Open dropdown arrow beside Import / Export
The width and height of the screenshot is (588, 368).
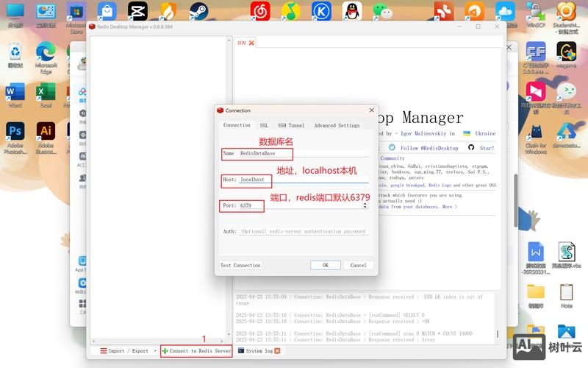coord(155,351)
